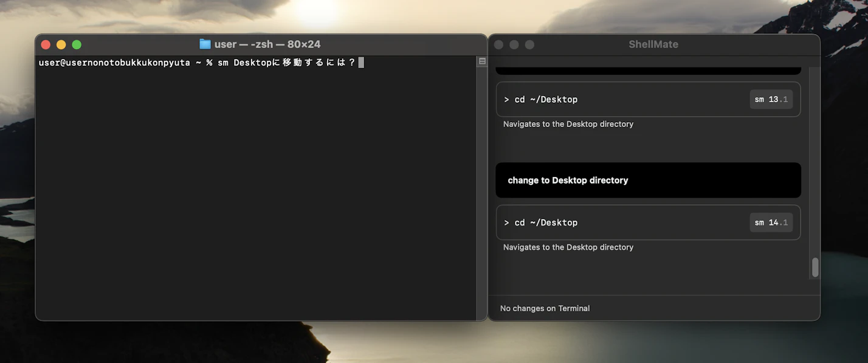Click the folder icon in Terminal title bar
Viewport: 868px width, 363px height.
pos(205,43)
